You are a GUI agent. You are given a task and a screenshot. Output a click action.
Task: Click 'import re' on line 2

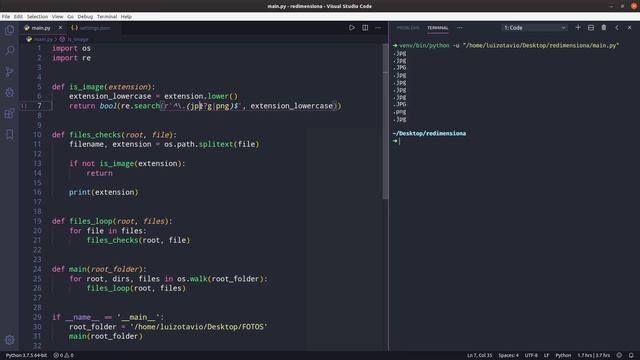coord(71,58)
